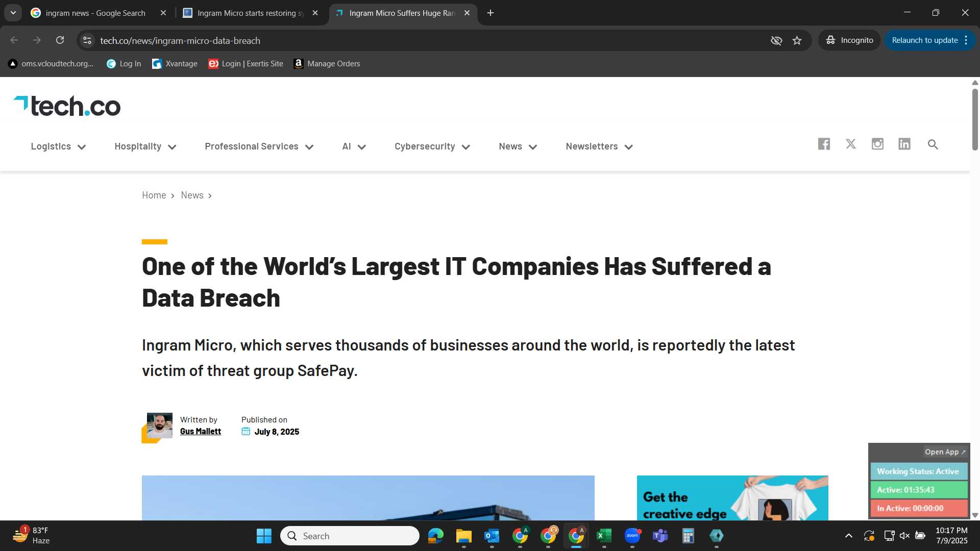Click the In Active: 00:00:00 timer bar
Screen dimensions: 980x551
click(919, 508)
